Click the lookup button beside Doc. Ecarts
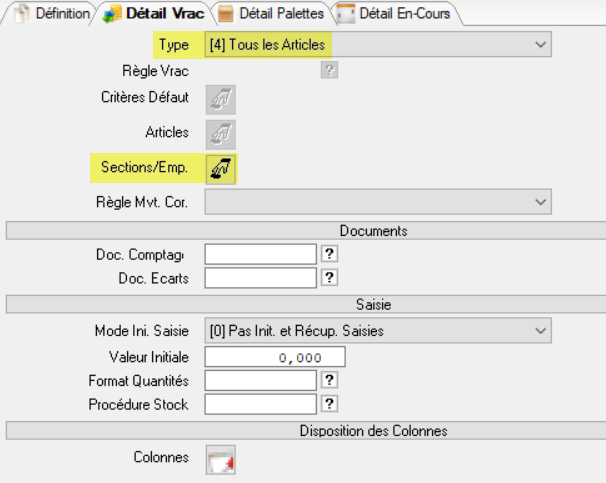Image resolution: width=606 pixels, height=483 pixels. tap(329, 277)
